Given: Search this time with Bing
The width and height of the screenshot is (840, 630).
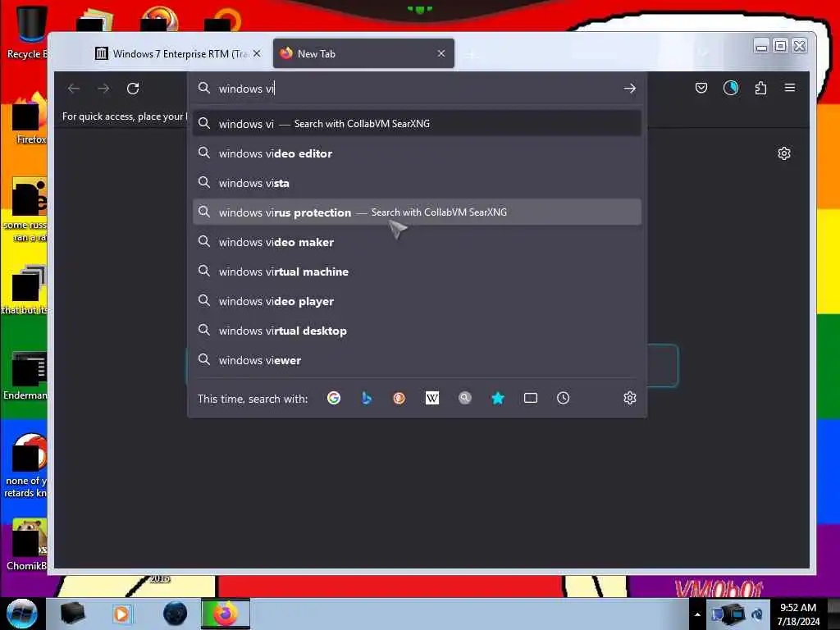Looking at the screenshot, I should [x=367, y=398].
